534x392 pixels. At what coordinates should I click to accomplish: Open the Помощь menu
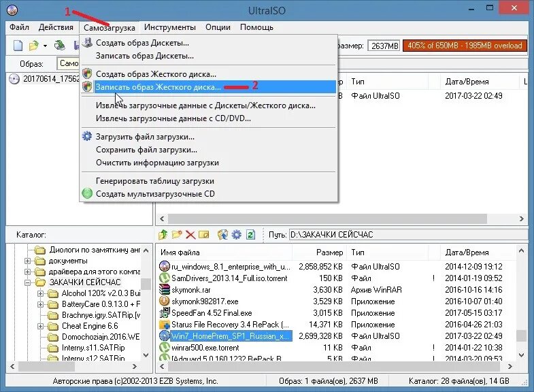pos(256,27)
